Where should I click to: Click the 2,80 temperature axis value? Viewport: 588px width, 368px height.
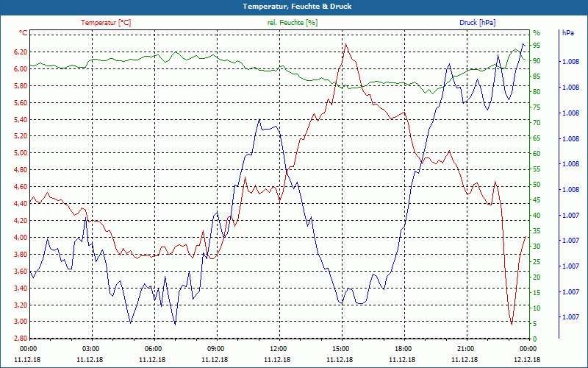tap(21, 339)
